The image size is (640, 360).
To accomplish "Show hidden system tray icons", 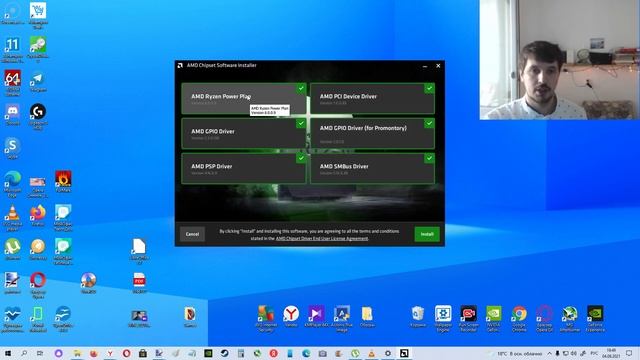I will coord(549,353).
